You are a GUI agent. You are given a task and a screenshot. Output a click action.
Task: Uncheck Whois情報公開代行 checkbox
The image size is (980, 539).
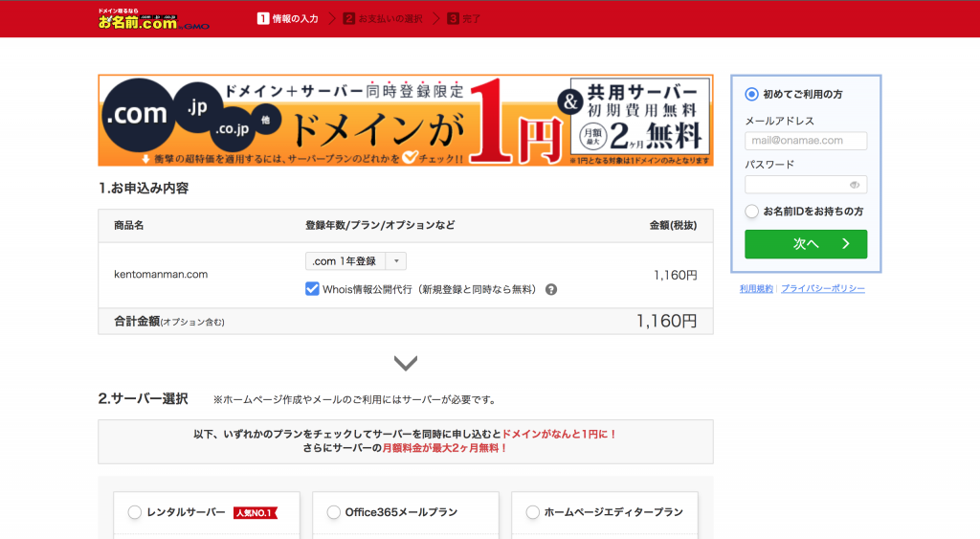click(x=312, y=289)
